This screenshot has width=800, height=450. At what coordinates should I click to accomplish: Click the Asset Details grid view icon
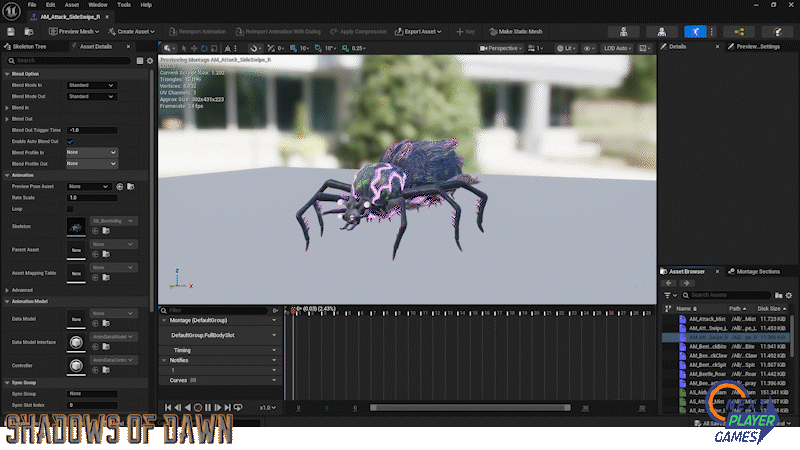point(140,61)
